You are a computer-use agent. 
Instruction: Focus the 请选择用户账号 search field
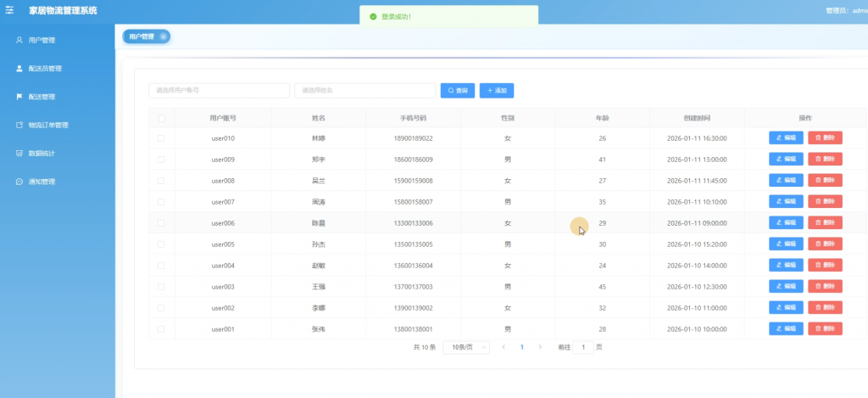[x=220, y=90]
